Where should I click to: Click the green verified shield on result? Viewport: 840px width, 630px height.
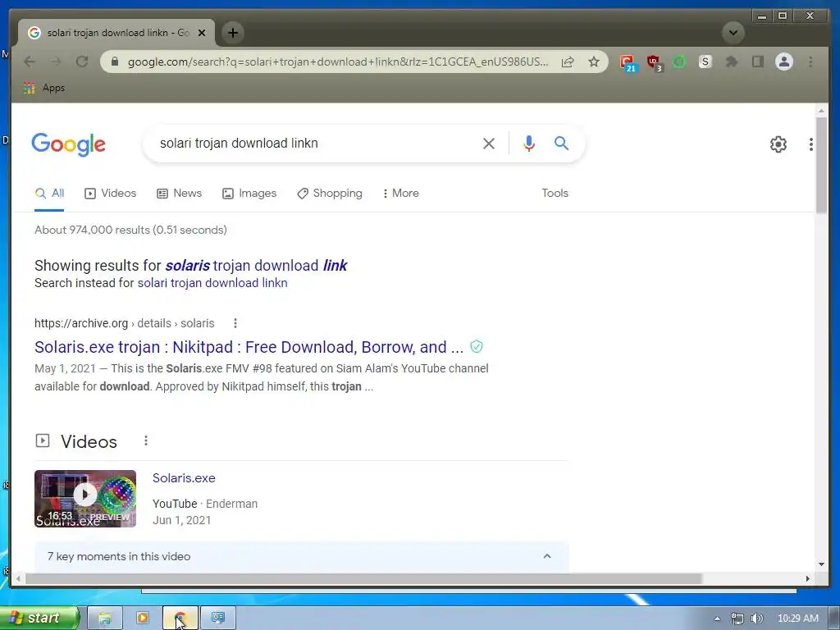coord(477,347)
